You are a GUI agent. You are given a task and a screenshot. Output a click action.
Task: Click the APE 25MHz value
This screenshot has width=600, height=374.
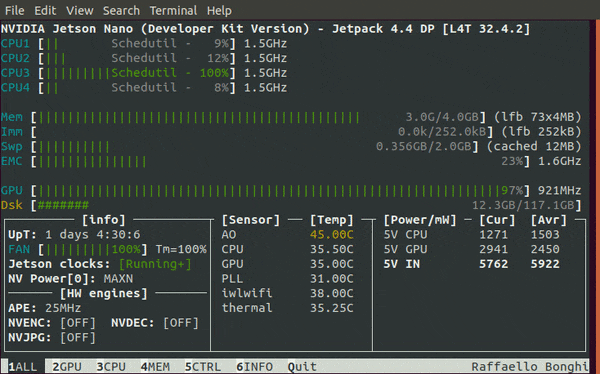[63, 308]
